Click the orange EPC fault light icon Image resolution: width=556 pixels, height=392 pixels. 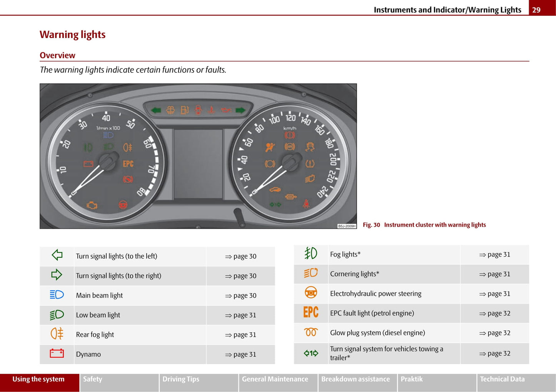pos(311,312)
